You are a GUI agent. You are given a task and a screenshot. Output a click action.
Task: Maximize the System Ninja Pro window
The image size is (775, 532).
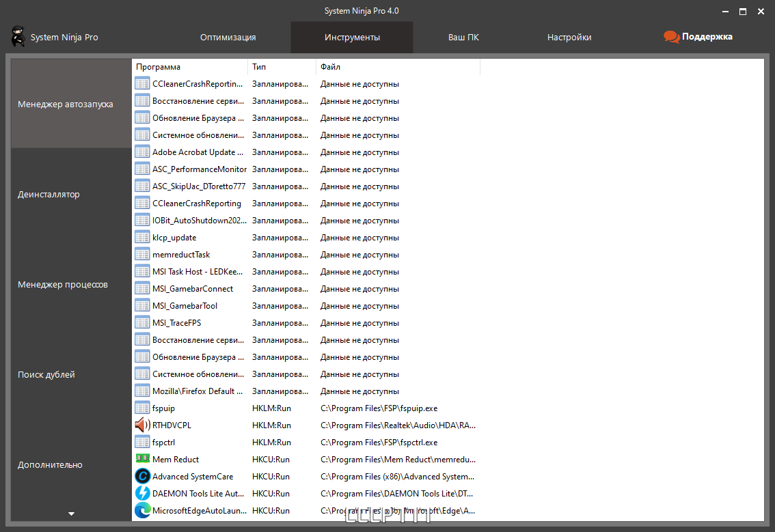[x=743, y=12]
